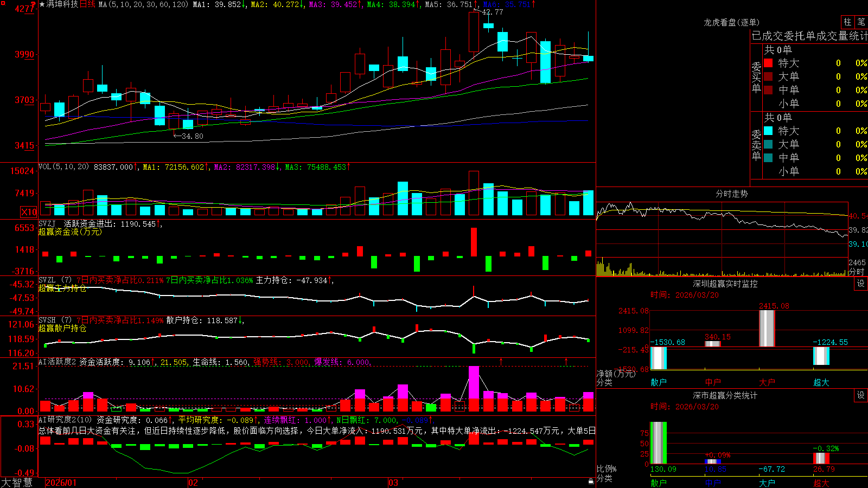Click the X10 volume scale button
The width and height of the screenshot is (868, 488).
pos(29,212)
